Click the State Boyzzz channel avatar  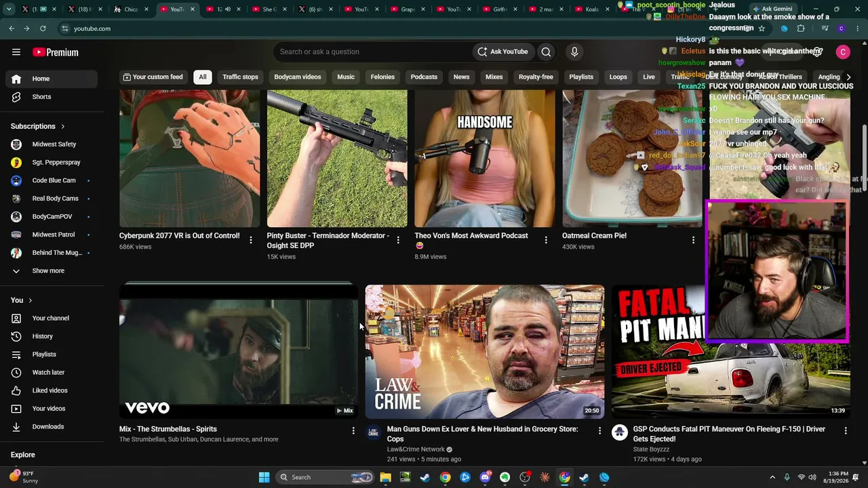click(x=620, y=432)
